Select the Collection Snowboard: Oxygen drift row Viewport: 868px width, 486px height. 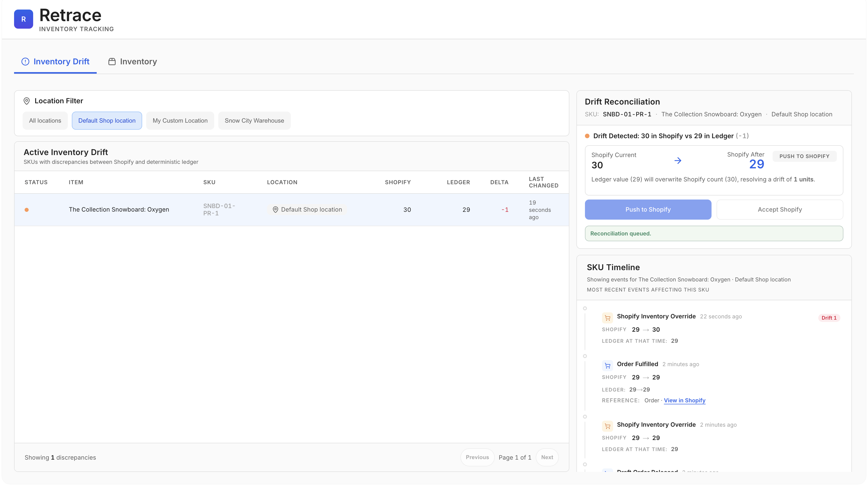tap(291, 210)
